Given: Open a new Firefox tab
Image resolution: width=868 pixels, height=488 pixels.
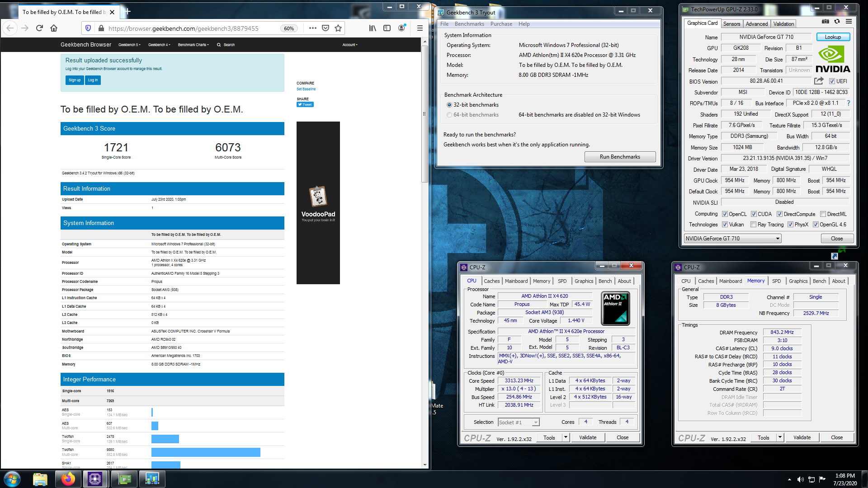Looking at the screenshot, I should [128, 11].
